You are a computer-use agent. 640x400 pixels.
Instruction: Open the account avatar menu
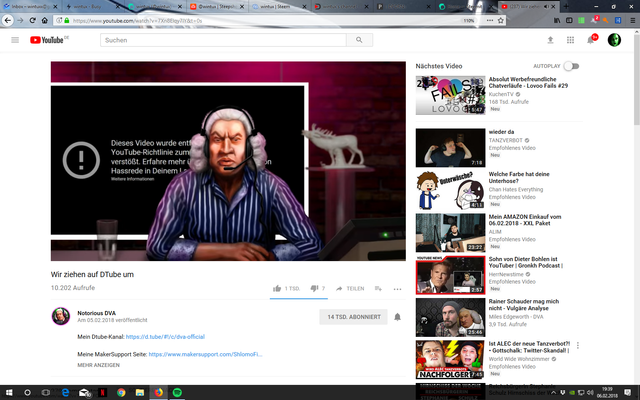tap(614, 40)
